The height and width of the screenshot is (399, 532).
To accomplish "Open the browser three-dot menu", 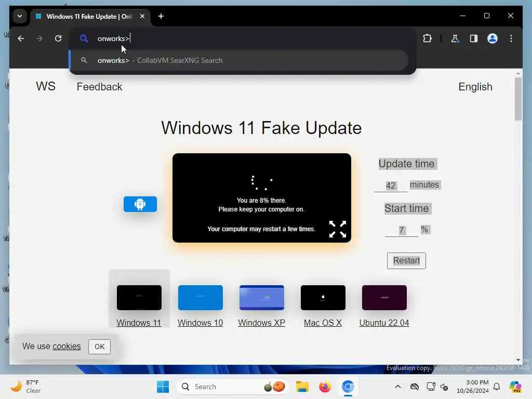I will [511, 38].
